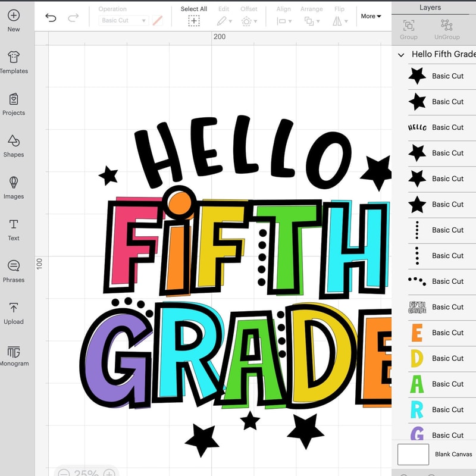Open the More menu
The height and width of the screenshot is (476, 476).
pyautogui.click(x=370, y=16)
